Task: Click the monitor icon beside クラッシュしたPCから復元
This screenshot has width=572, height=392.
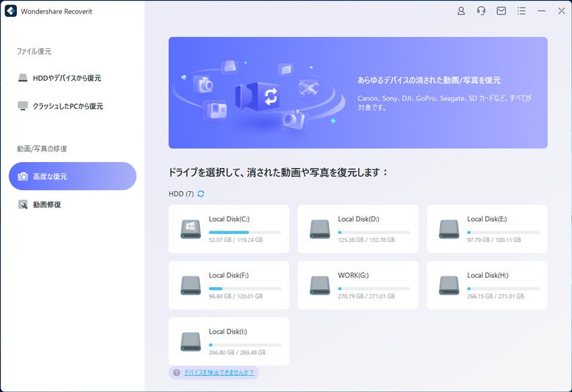Action: pos(23,106)
